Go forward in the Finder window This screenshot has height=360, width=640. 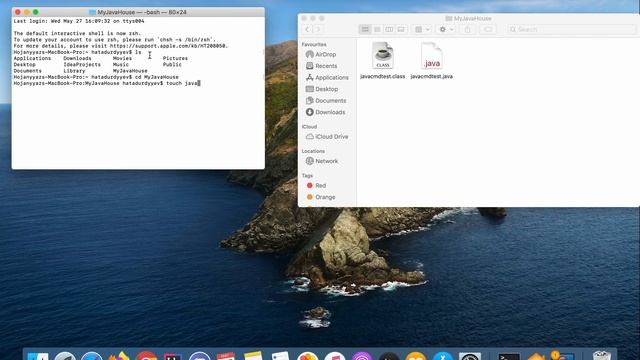click(318, 29)
